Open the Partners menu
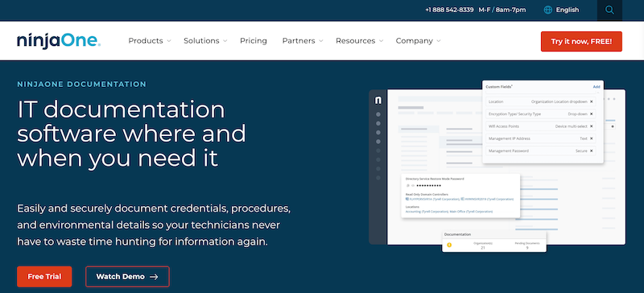Image resolution: width=644 pixels, height=293 pixels. [299, 41]
